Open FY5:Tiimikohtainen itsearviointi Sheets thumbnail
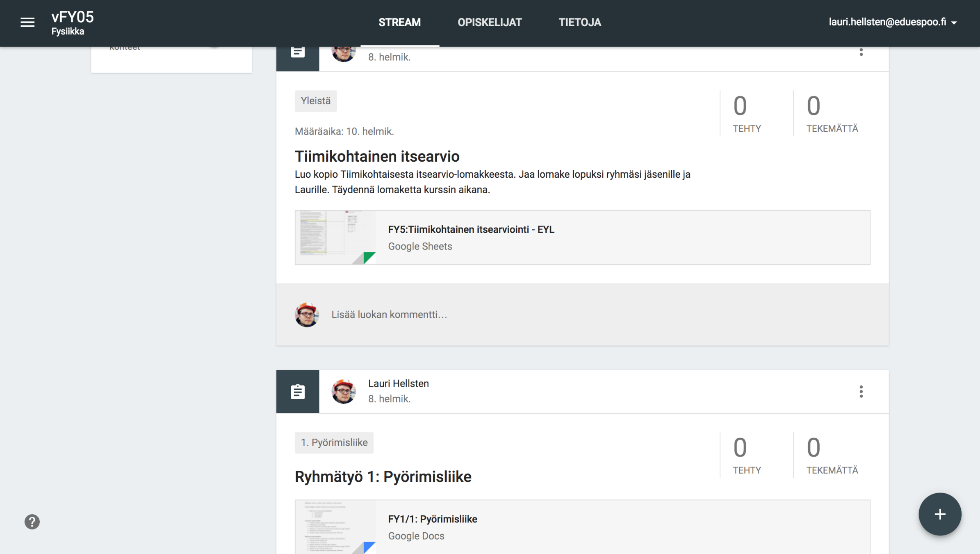The height and width of the screenshot is (554, 980). coord(335,238)
